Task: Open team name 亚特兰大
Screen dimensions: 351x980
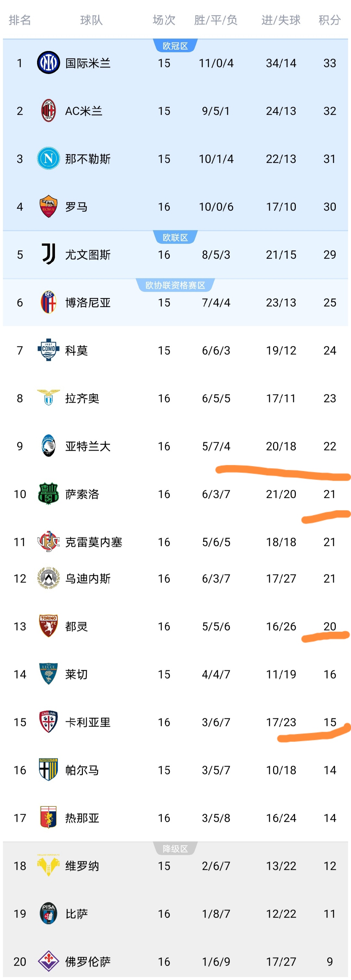Action: [x=87, y=446]
